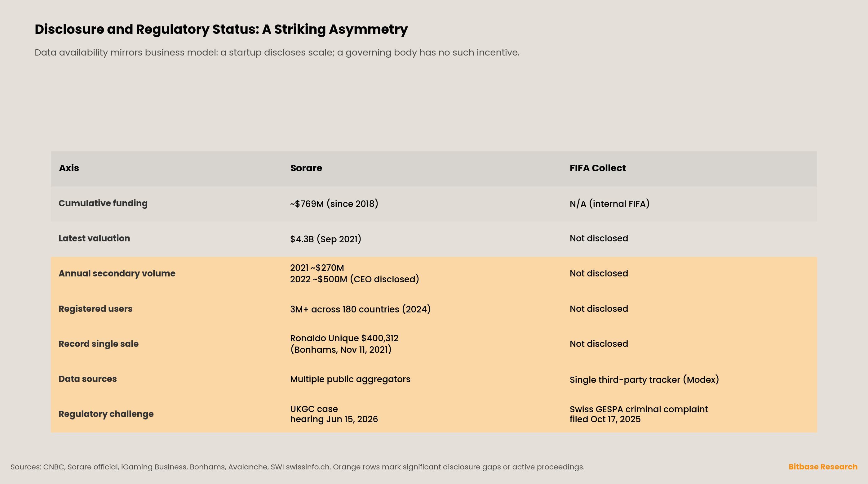868x484 pixels.
Task: Click the 'hearing Jun 15, 2026' line
Action: pyautogui.click(x=334, y=419)
